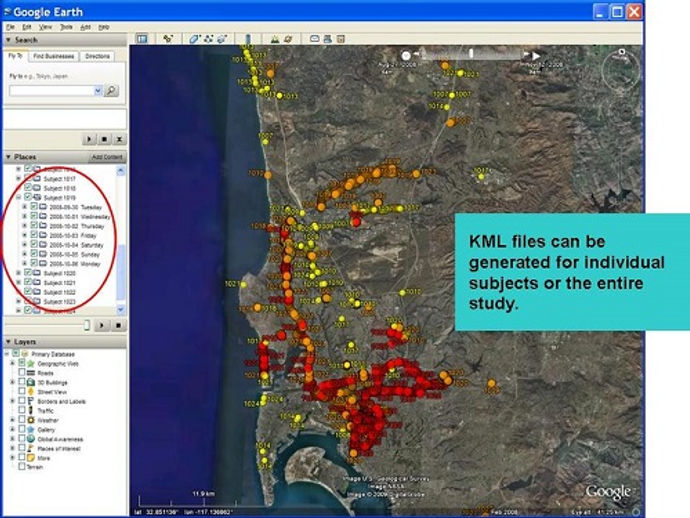Open the File menu

[10, 27]
